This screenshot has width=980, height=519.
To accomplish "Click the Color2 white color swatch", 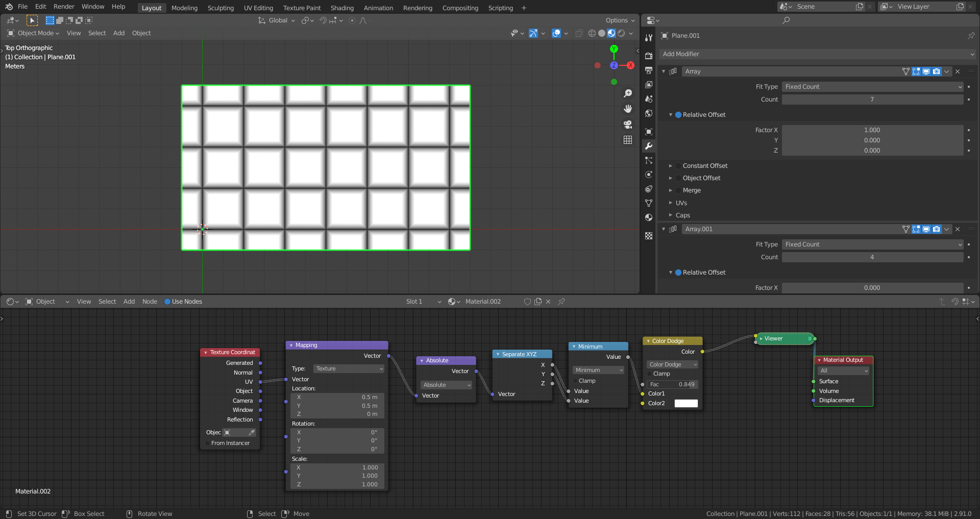I will click(686, 403).
